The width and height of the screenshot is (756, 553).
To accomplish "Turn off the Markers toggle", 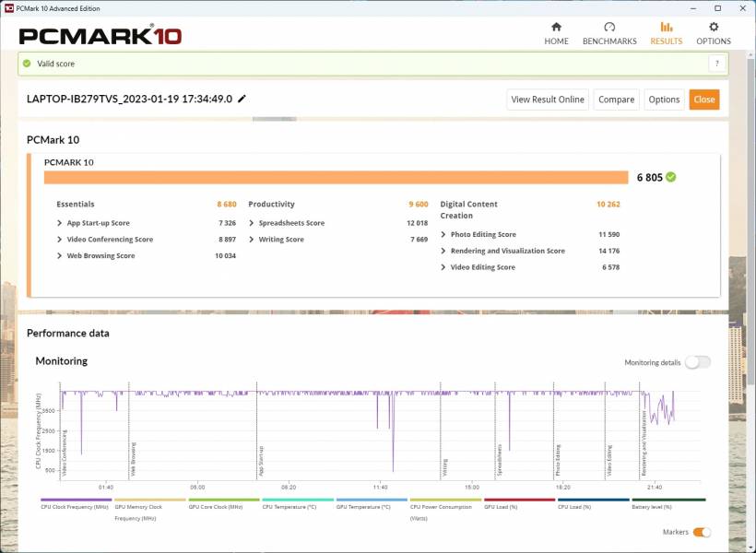I will point(702,532).
